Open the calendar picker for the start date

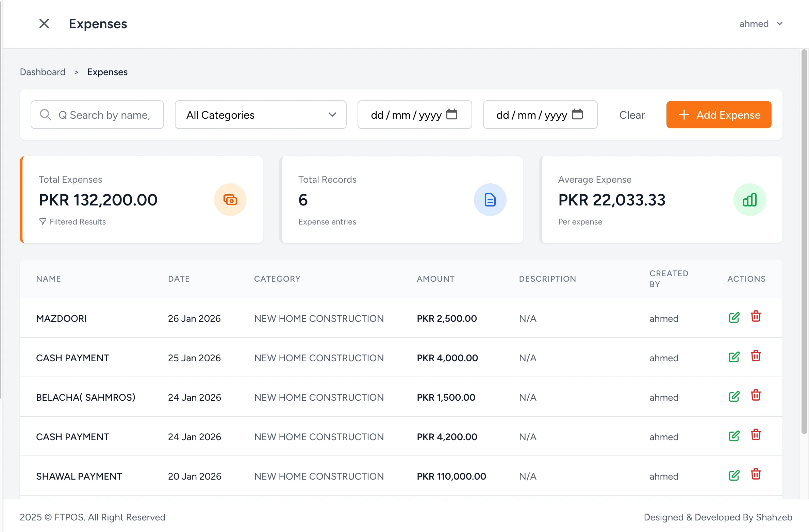click(452, 115)
